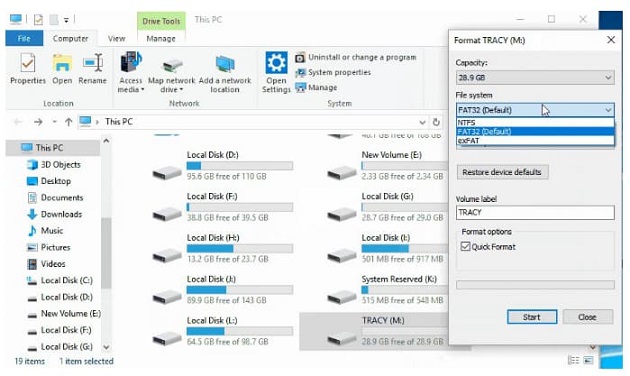Select the New Volume (E:) drive icon

coord(342,173)
